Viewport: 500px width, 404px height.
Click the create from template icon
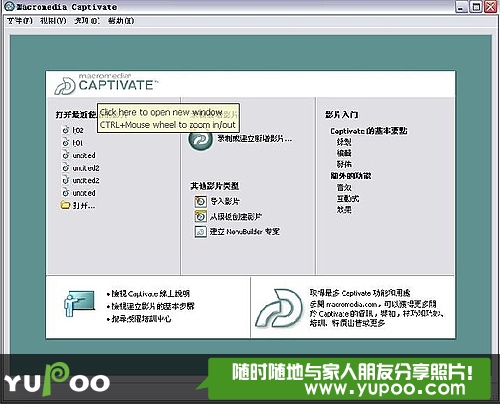pos(201,217)
